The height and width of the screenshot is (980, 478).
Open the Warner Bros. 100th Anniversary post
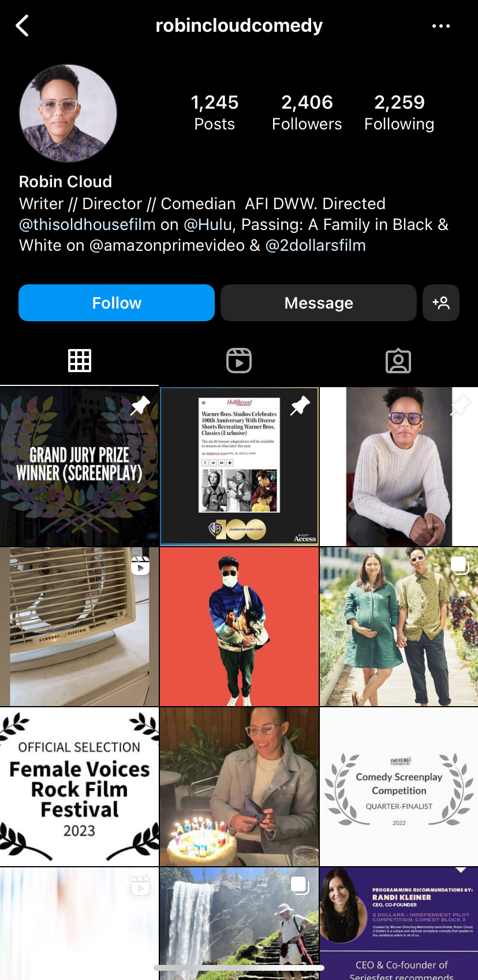point(239,467)
